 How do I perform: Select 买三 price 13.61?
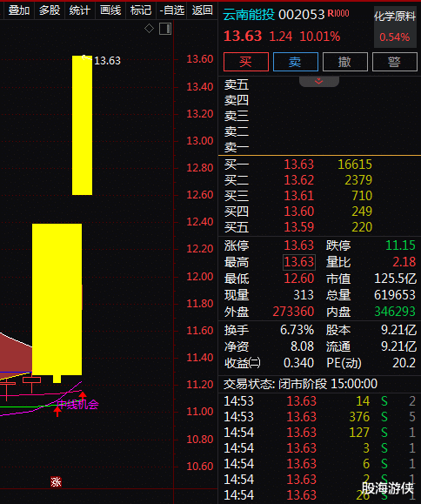[298, 196]
